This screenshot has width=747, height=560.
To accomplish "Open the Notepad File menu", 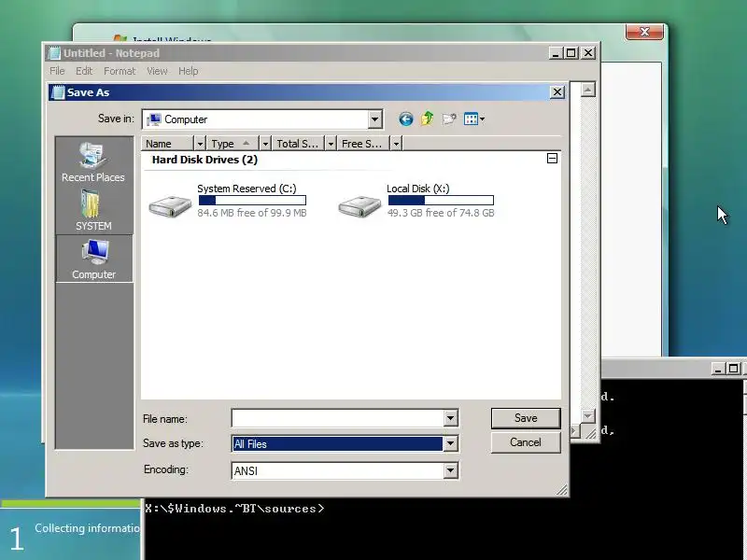I will [x=57, y=71].
